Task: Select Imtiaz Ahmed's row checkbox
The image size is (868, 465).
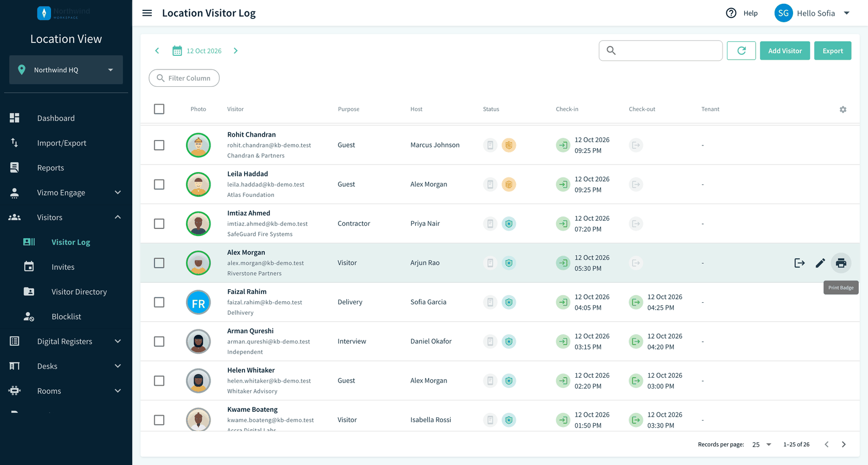Action: click(159, 224)
